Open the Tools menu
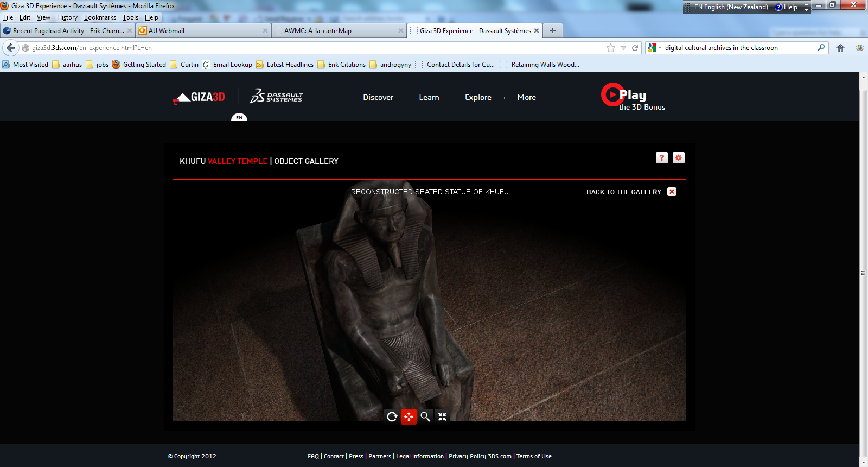868x467 pixels. click(x=130, y=17)
